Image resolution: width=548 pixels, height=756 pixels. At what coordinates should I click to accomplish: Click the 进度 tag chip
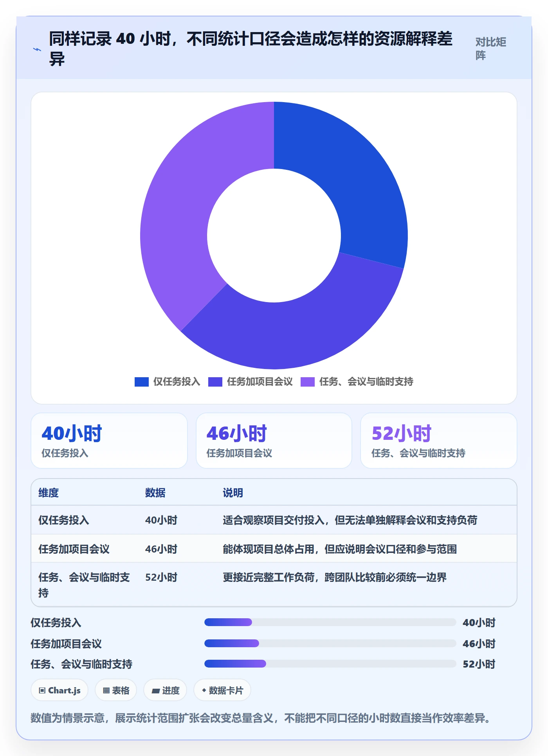(x=165, y=690)
